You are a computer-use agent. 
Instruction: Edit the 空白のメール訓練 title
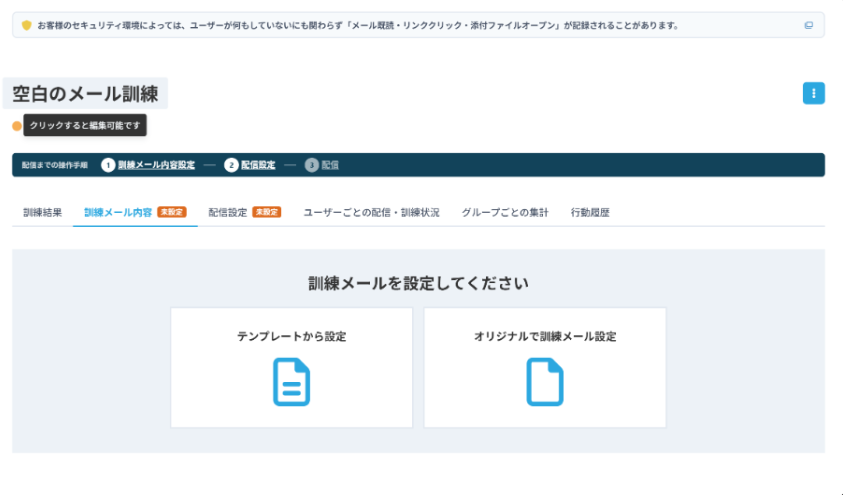pyautogui.click(x=85, y=94)
